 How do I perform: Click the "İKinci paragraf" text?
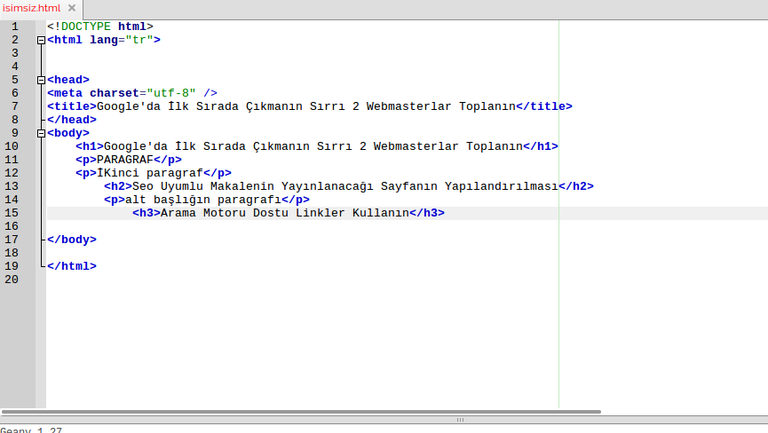[x=150, y=173]
